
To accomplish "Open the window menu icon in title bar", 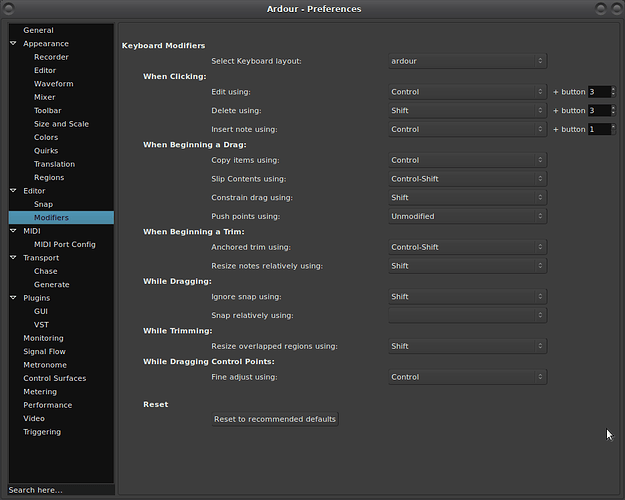I will coord(11,9).
